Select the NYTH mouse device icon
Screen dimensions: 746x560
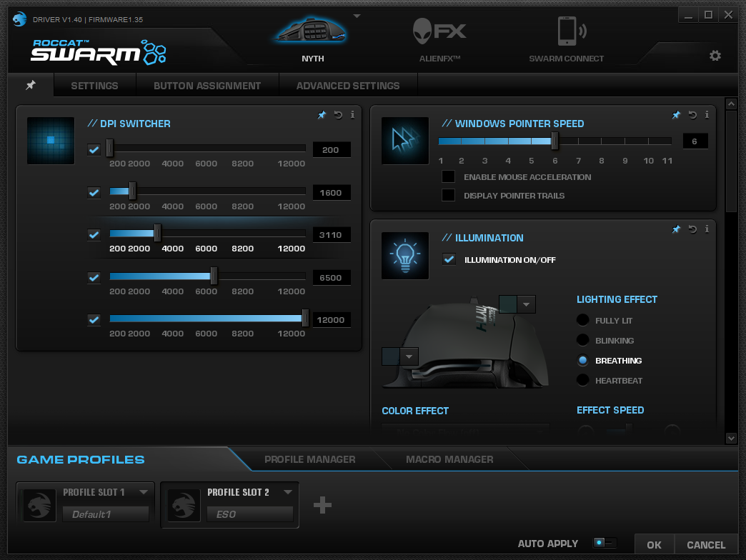[312, 31]
